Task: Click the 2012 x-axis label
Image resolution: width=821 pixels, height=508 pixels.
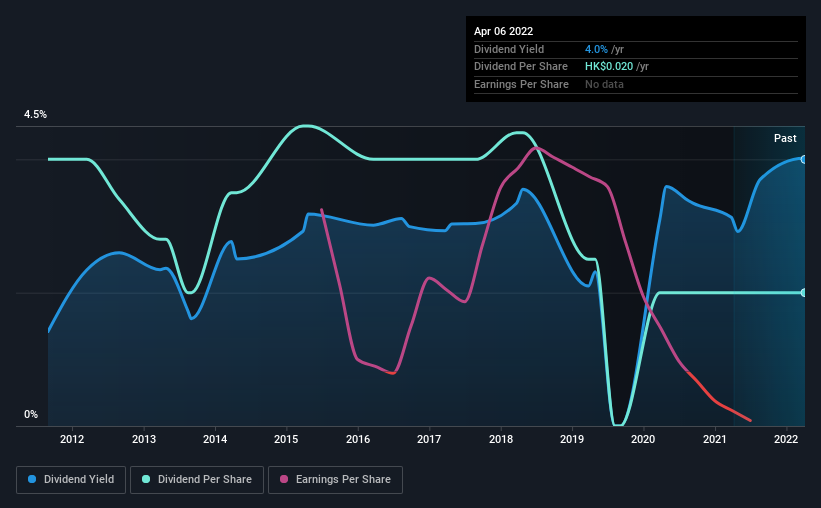Action: [72, 439]
